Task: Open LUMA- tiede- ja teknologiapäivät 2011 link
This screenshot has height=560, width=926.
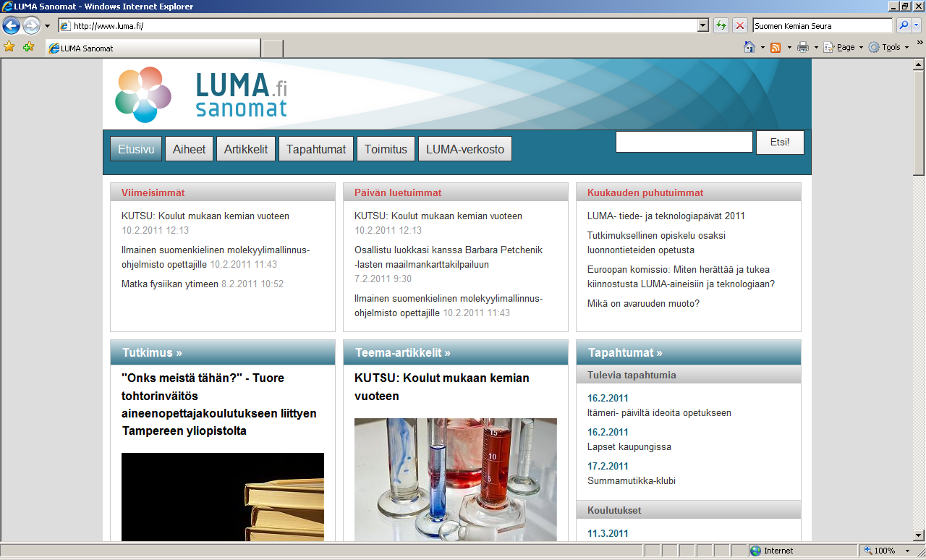Action: [666, 216]
